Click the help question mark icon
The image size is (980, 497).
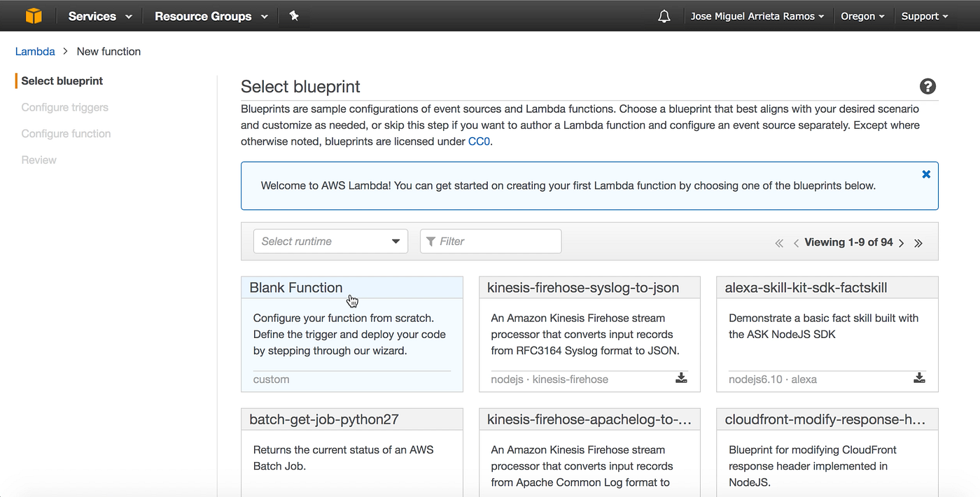927,87
